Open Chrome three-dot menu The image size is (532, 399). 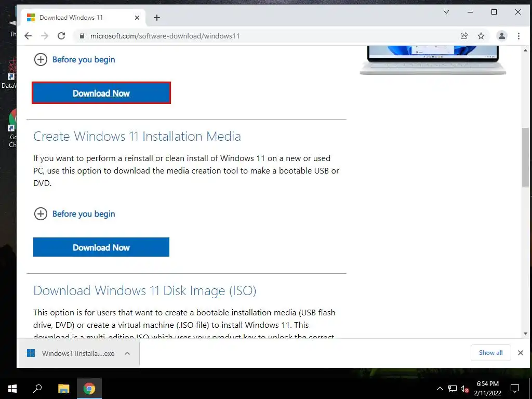519,36
